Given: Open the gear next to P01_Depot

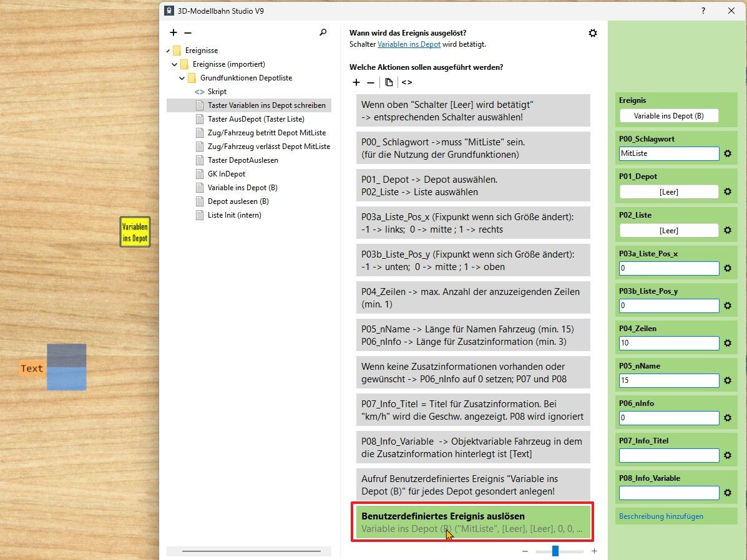Looking at the screenshot, I should tap(728, 191).
